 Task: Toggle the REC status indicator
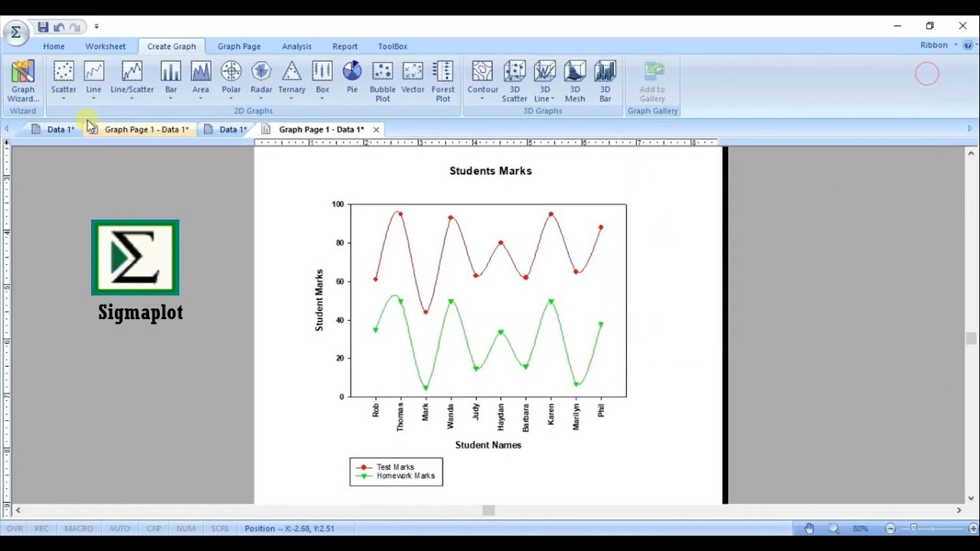coord(41,528)
